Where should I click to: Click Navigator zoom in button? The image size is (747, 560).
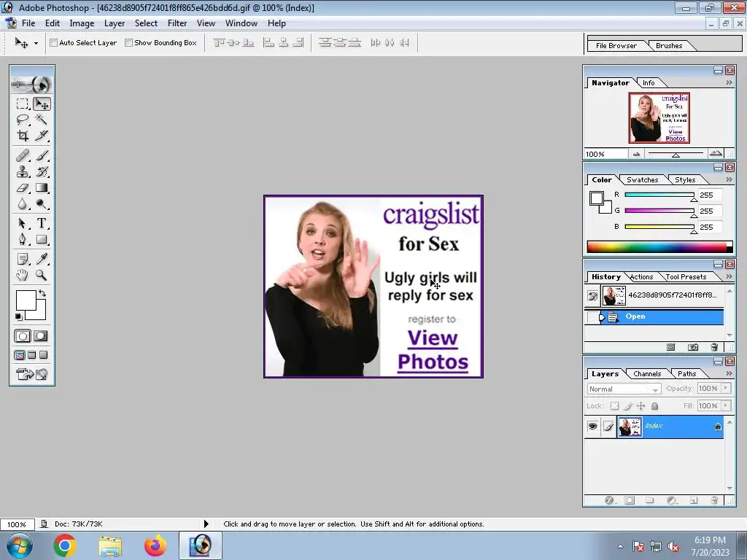click(716, 153)
